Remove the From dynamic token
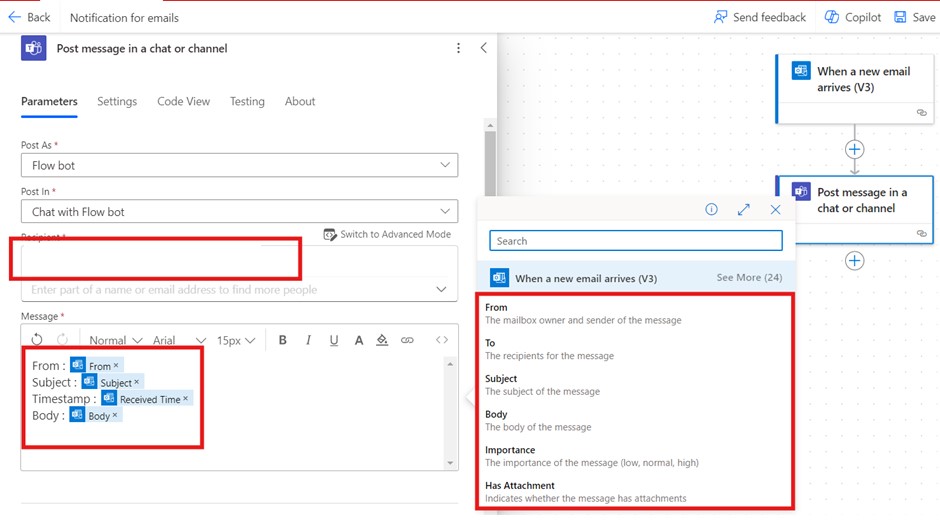 tap(116, 365)
